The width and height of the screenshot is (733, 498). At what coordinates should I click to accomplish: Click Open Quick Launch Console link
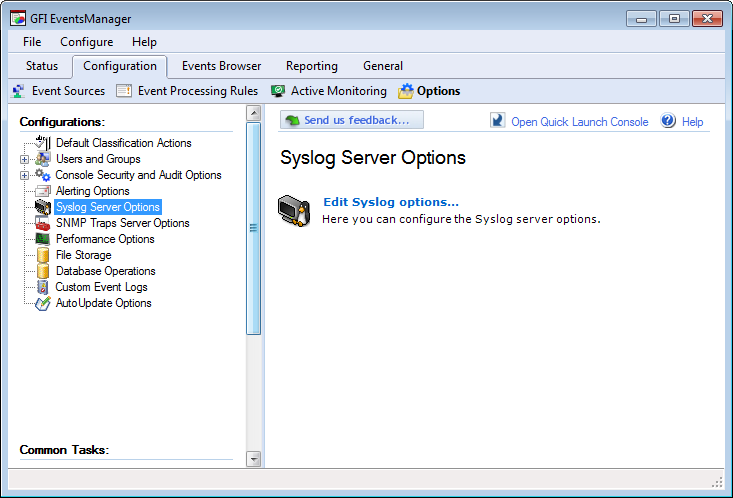579,122
